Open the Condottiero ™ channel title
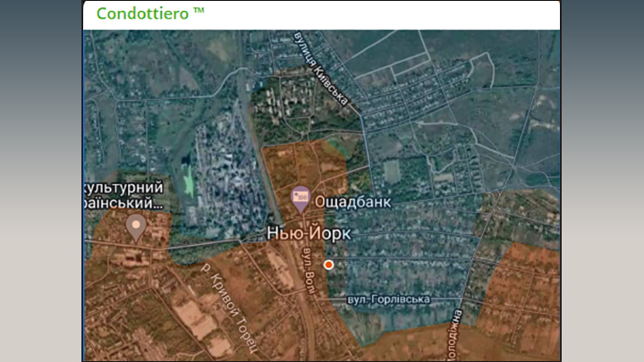644x362 pixels. [150, 13]
